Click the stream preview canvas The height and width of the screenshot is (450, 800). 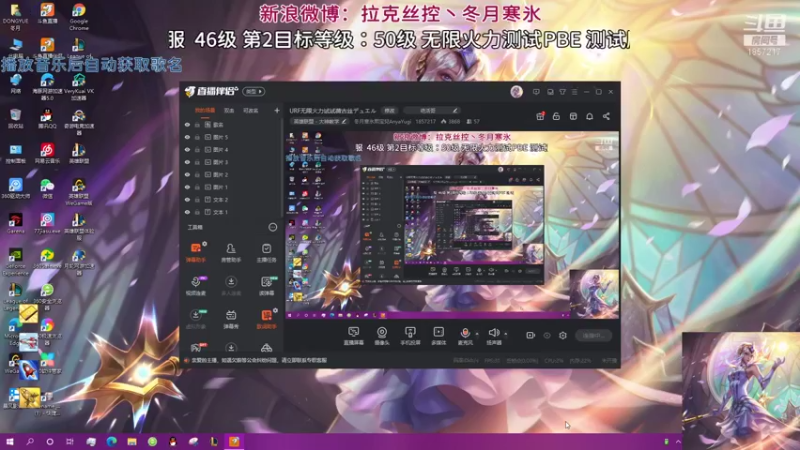[452, 225]
